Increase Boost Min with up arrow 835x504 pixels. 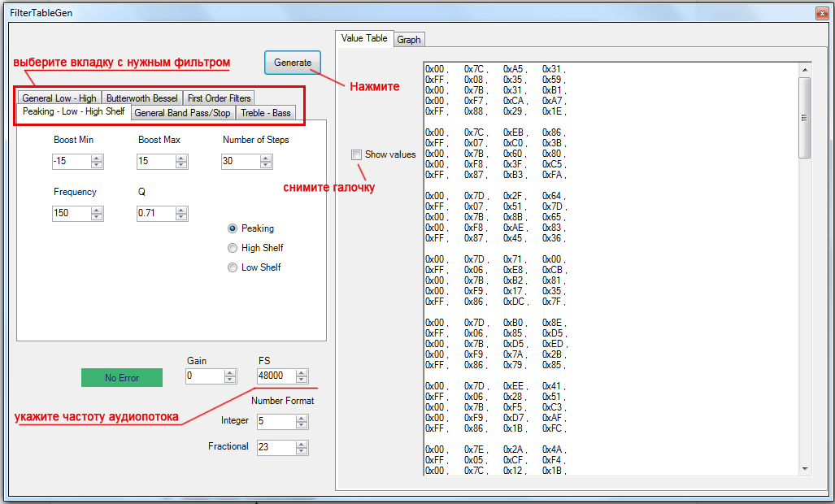97,158
